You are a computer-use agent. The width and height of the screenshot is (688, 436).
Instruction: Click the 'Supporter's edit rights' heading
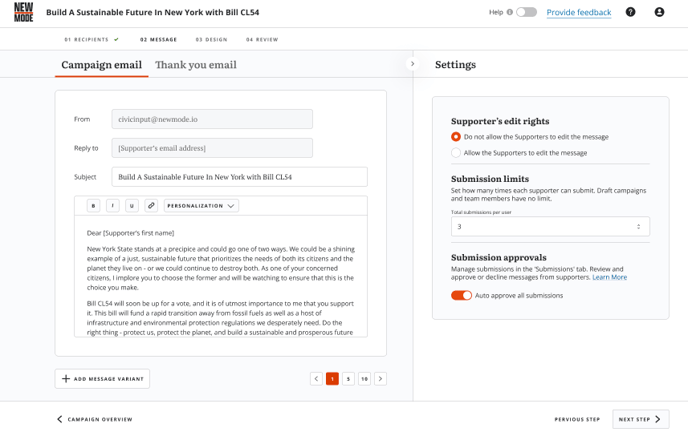(500, 121)
